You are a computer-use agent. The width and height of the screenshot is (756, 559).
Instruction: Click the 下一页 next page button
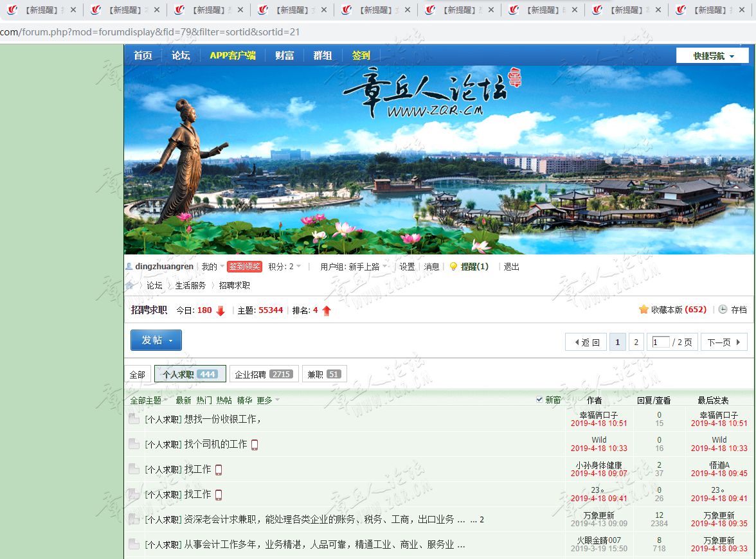(724, 342)
